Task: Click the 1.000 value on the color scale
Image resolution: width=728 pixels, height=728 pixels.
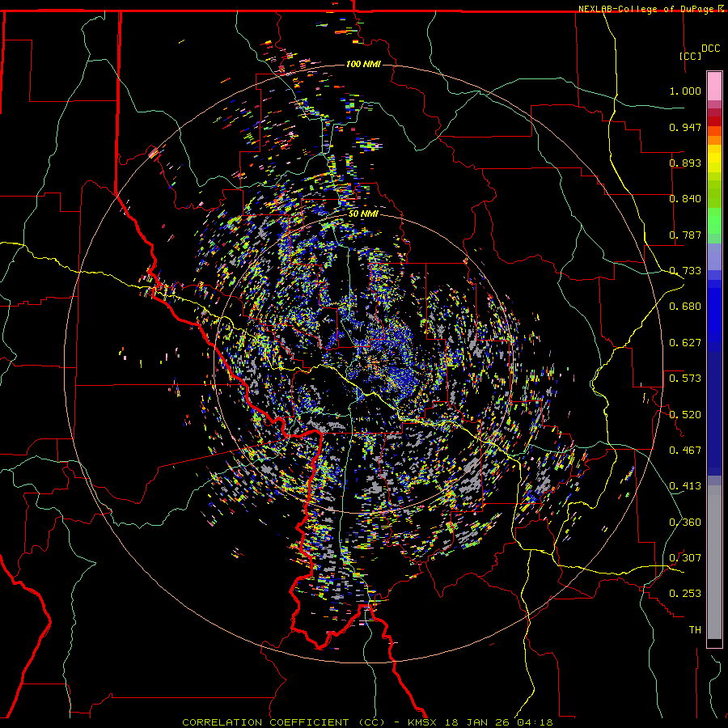Action: coord(685,91)
